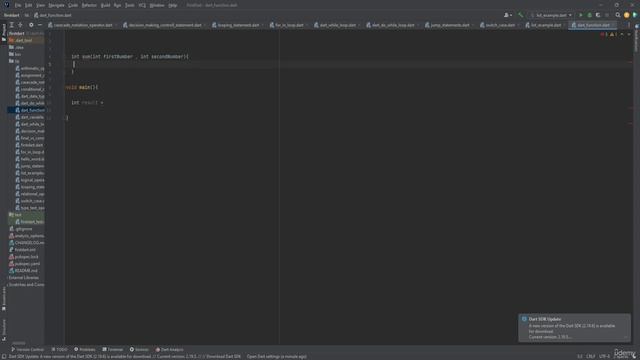The image size is (640, 360).
Task: Open the Dart Analysis tool window
Action: click(169, 350)
